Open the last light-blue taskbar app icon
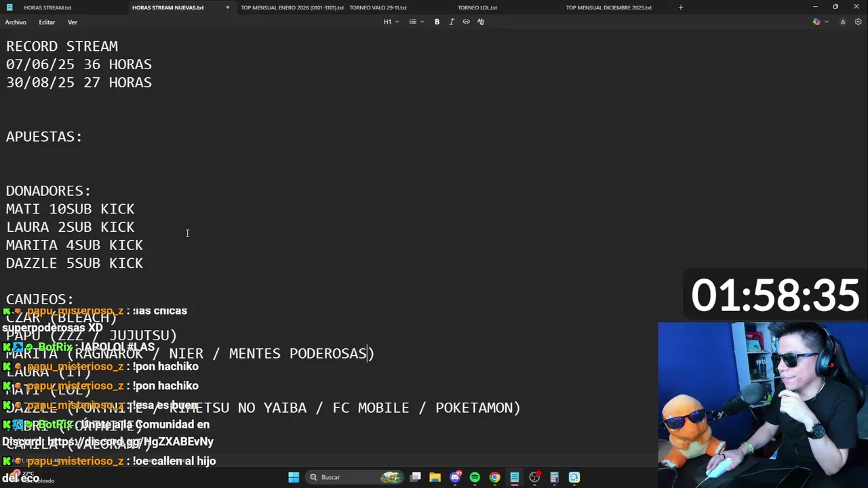The height and width of the screenshot is (488, 868). point(574,477)
